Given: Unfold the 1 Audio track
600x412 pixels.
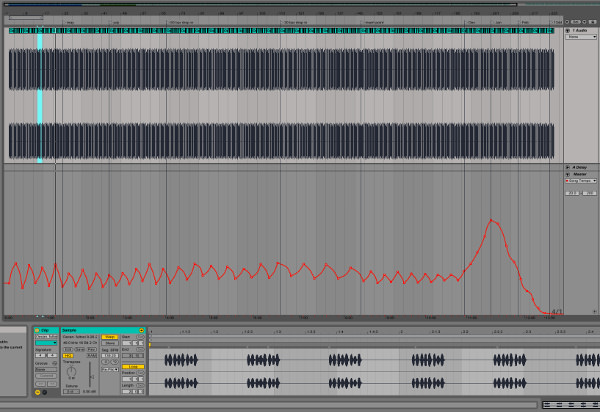Looking at the screenshot, I should 567,31.
